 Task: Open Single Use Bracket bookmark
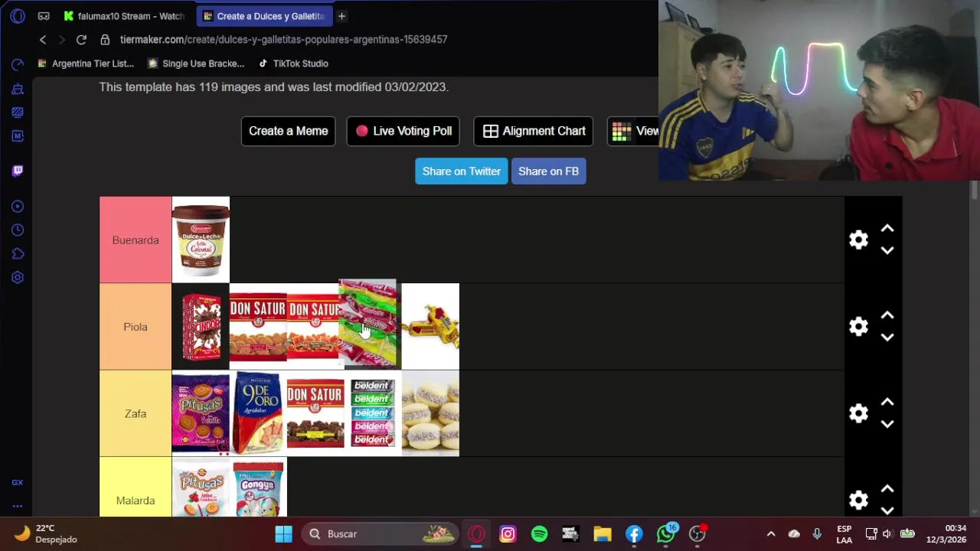(x=196, y=64)
